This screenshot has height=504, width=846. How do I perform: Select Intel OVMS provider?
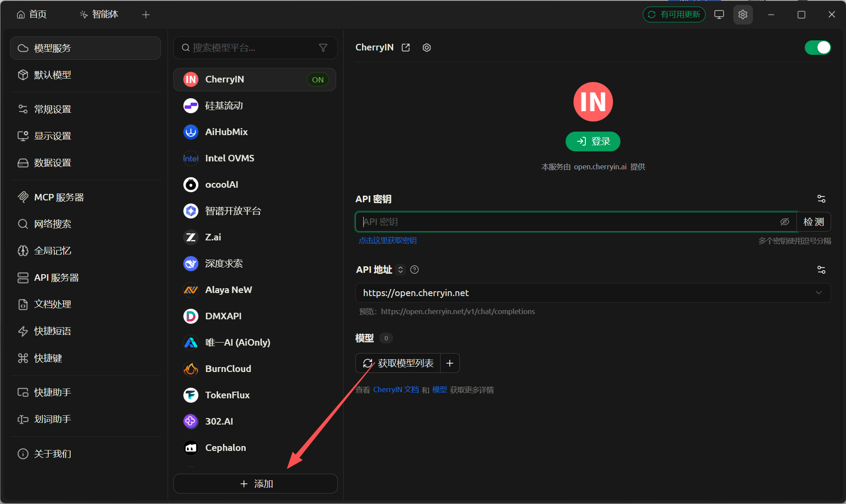255,158
